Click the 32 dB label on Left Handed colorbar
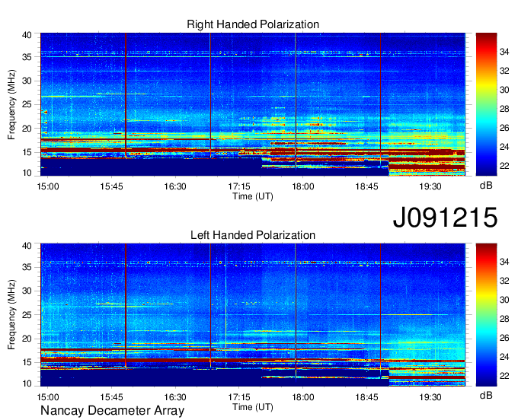 (504, 281)
